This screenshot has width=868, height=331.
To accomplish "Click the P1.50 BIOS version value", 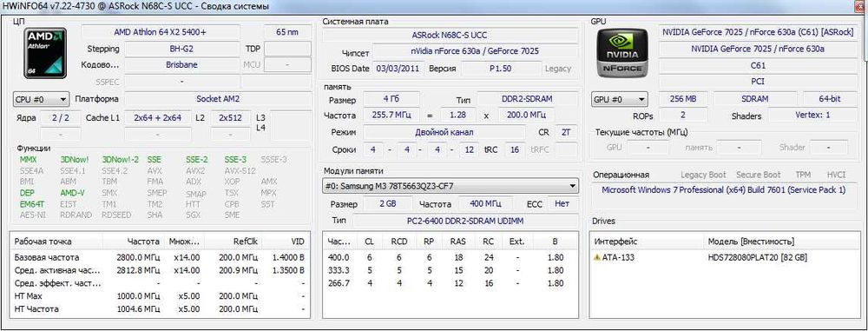I will click(501, 69).
